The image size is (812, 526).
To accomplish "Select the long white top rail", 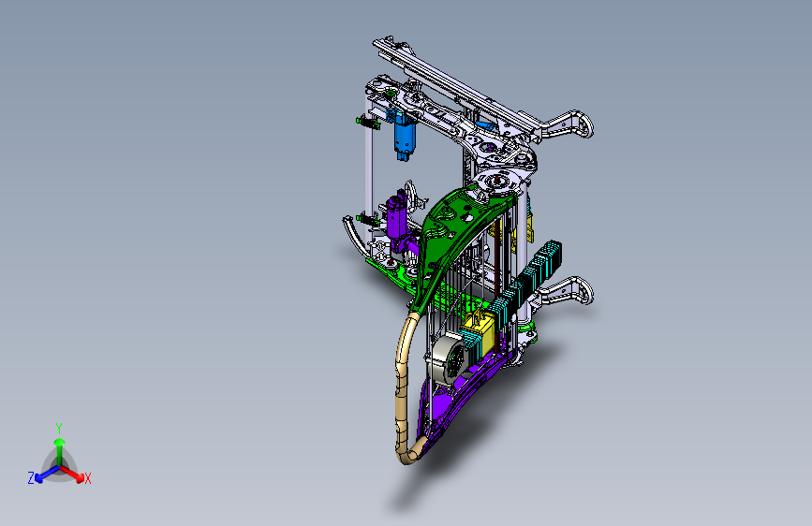I will pos(456,88).
